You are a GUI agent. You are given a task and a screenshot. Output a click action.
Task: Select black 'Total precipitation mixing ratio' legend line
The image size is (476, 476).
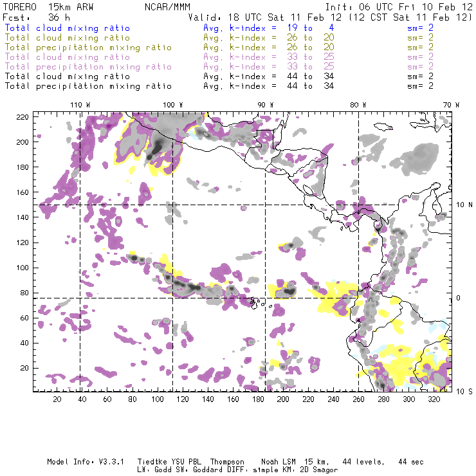click(x=88, y=86)
